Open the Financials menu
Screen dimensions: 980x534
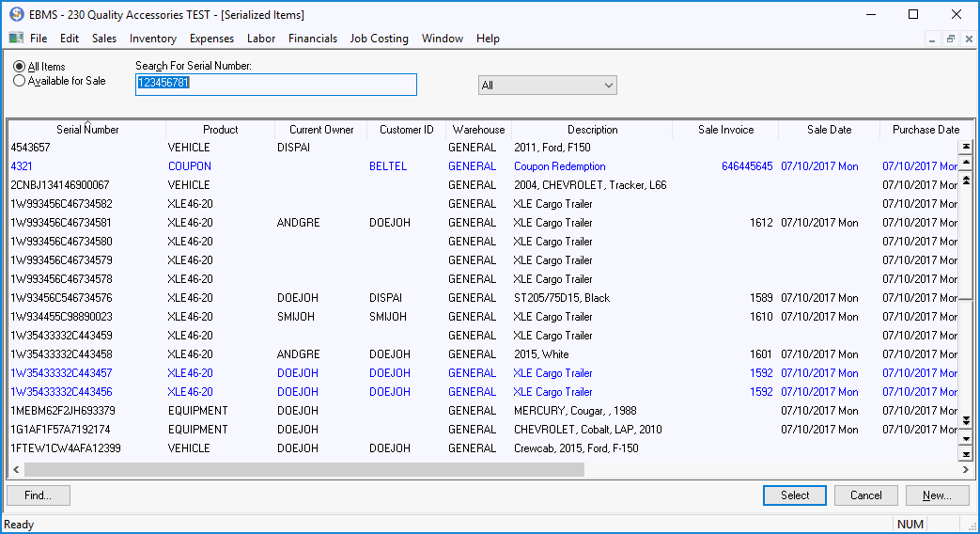[x=313, y=39]
